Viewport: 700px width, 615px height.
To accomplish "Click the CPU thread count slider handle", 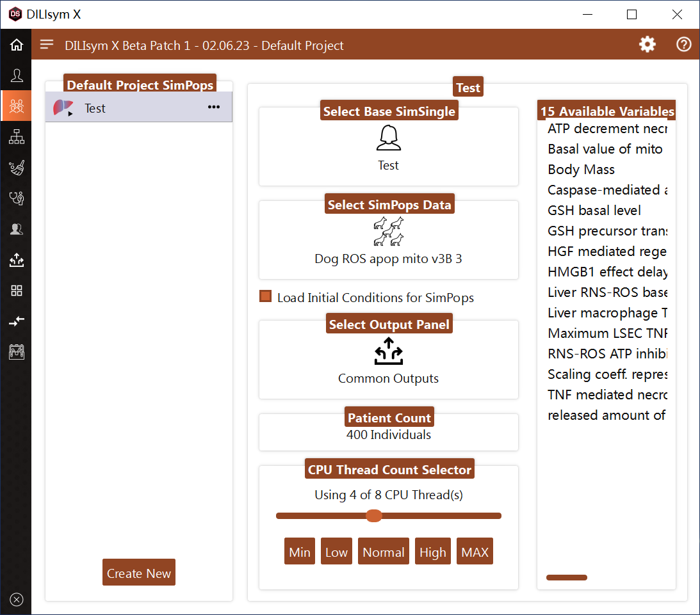I will coord(373,516).
